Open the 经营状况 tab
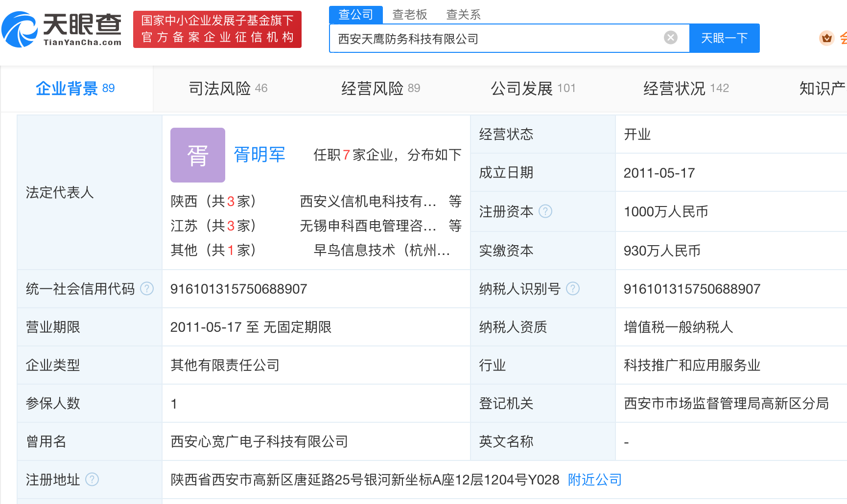 pyautogui.click(x=686, y=89)
